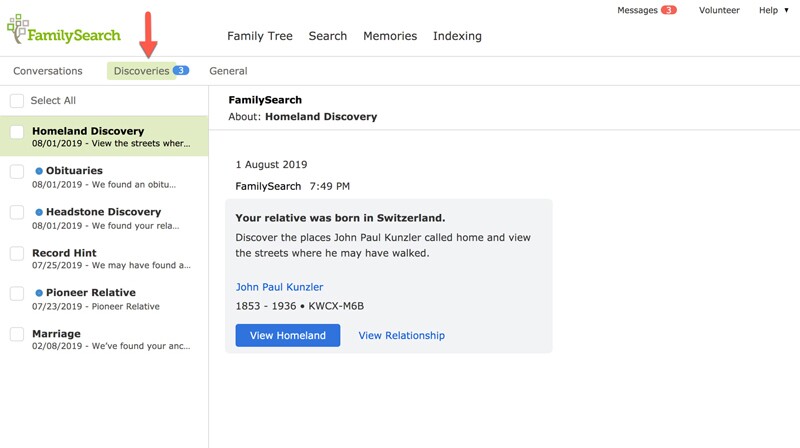
Task: Click the Volunteer link
Action: click(x=719, y=10)
